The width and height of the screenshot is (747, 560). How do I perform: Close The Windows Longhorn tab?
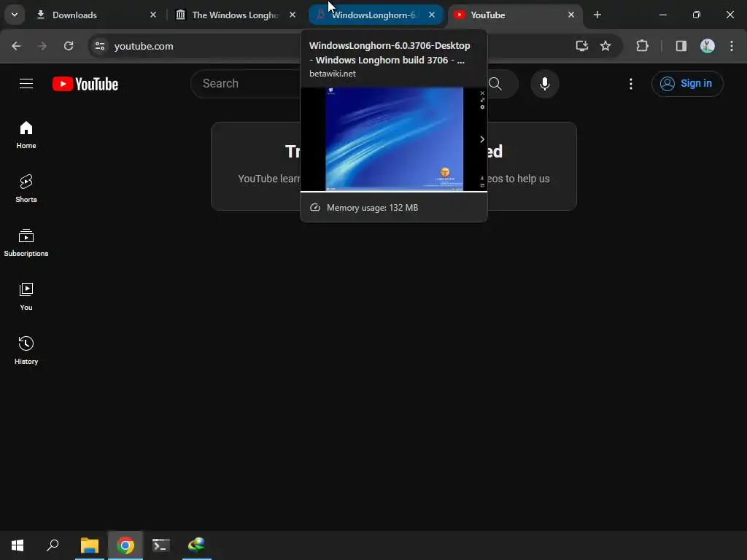pyautogui.click(x=293, y=15)
